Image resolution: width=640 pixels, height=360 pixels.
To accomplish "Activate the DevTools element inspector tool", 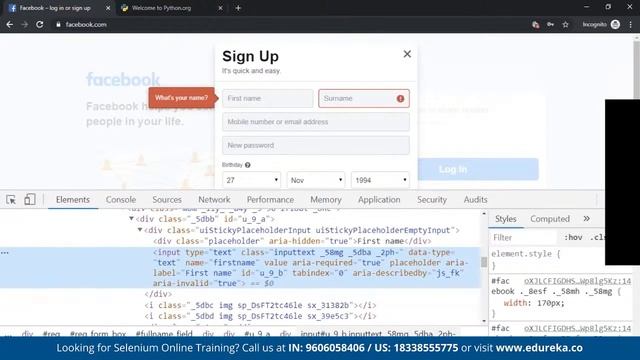I will [11, 200].
